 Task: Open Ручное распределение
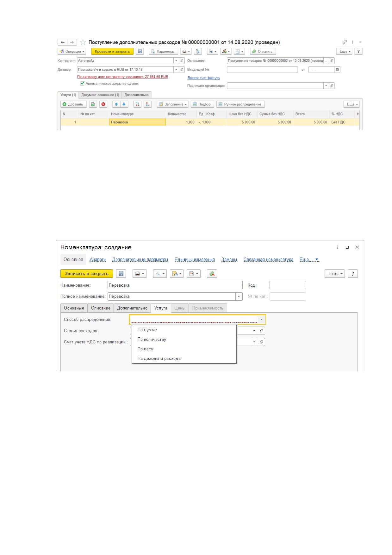pos(240,104)
